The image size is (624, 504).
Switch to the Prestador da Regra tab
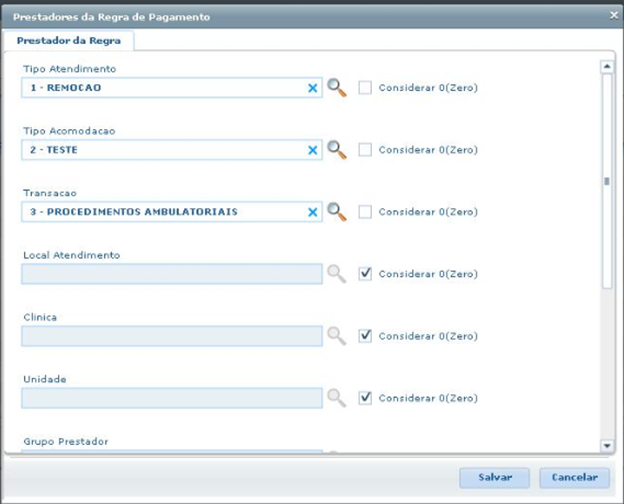click(68, 41)
